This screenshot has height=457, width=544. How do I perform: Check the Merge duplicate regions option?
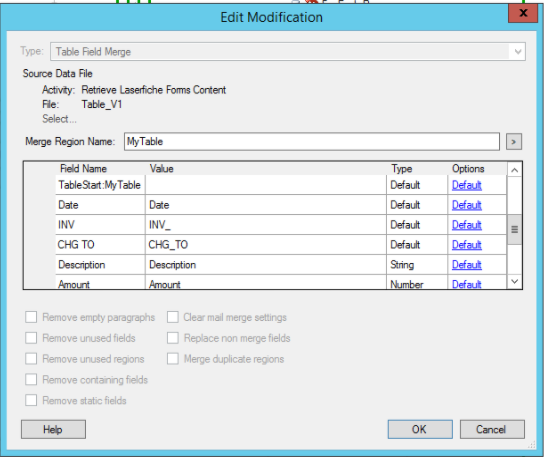173,359
